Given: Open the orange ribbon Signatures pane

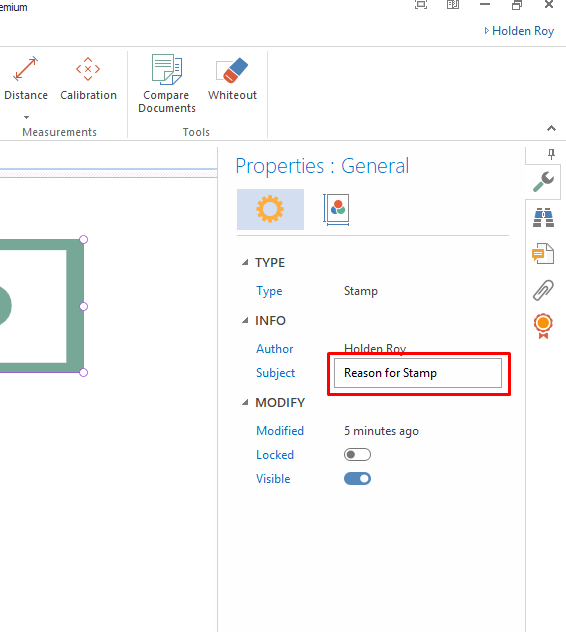Looking at the screenshot, I should point(543,326).
